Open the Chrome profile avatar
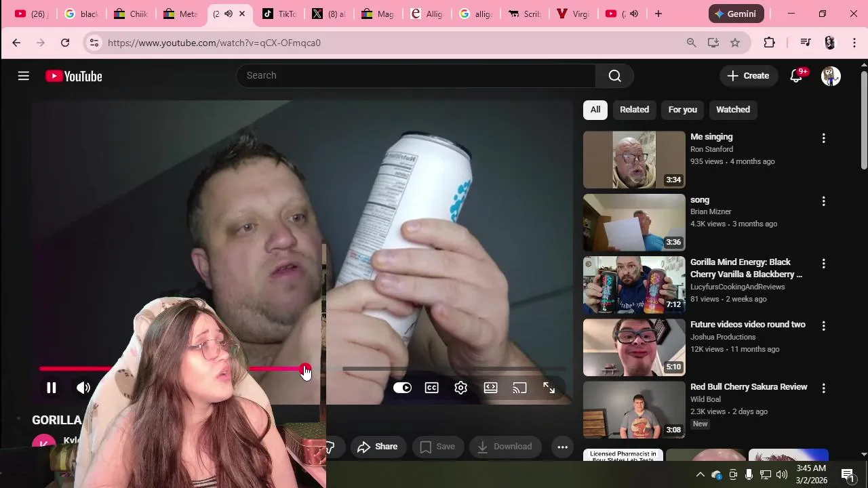Viewport: 868px width, 488px height. click(830, 43)
